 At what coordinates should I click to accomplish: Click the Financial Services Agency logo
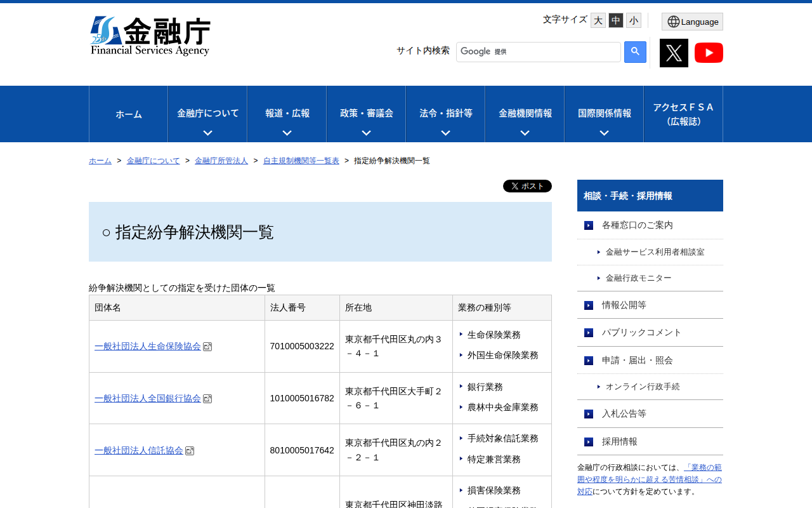150,36
